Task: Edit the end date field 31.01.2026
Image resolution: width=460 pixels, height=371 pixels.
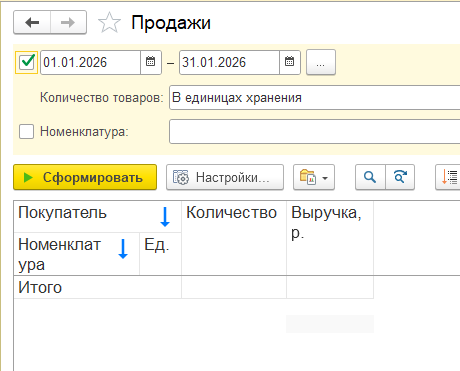Action: coord(229,62)
